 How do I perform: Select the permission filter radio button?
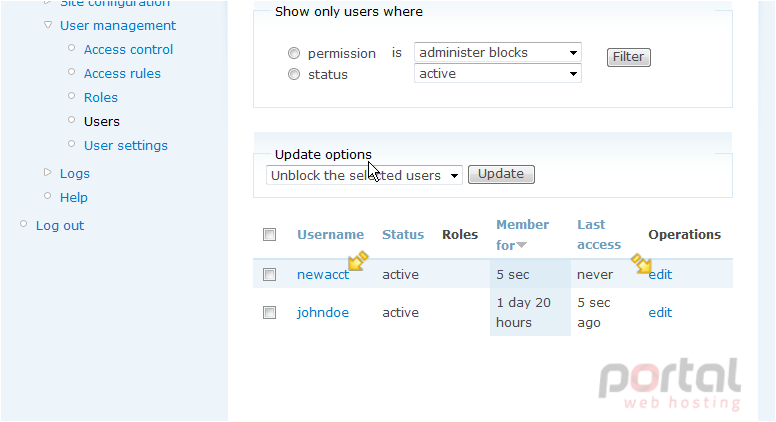294,53
